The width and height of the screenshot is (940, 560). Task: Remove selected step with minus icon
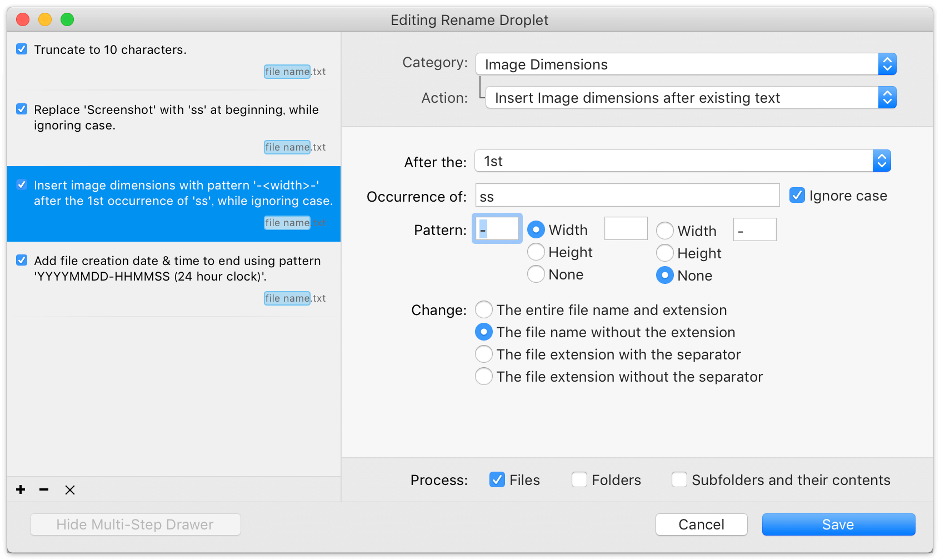[44, 489]
